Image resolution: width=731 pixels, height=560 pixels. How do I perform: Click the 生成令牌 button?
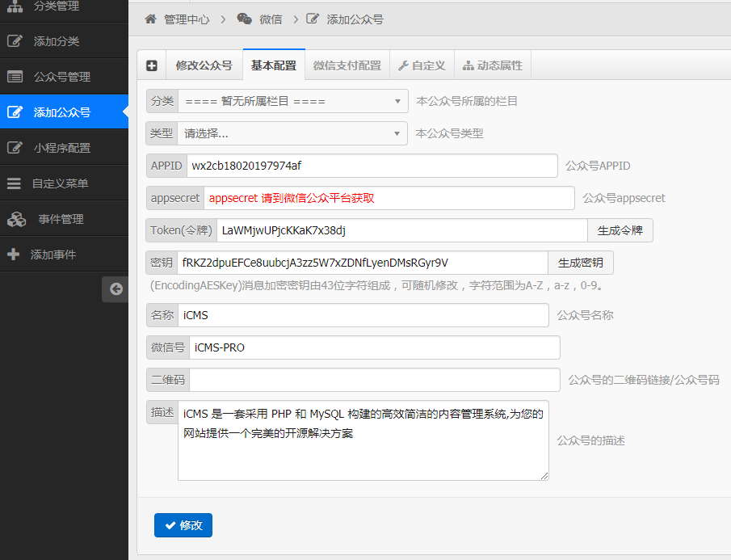pos(620,230)
